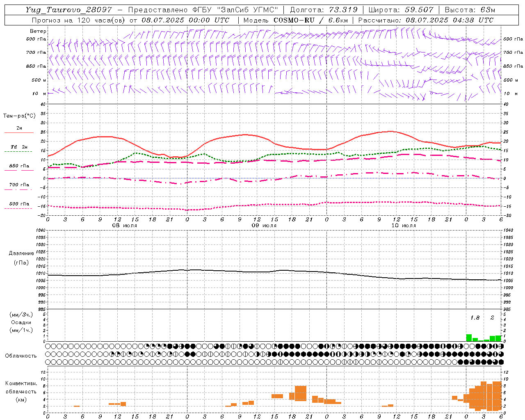Click the Широта: 59.507 value
525x420 pixels.
pos(401,10)
